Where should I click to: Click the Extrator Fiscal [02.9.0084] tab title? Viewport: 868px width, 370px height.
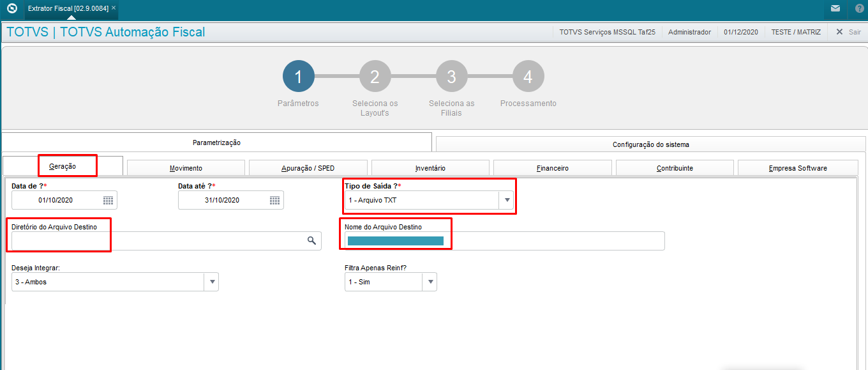pyautogui.click(x=68, y=8)
